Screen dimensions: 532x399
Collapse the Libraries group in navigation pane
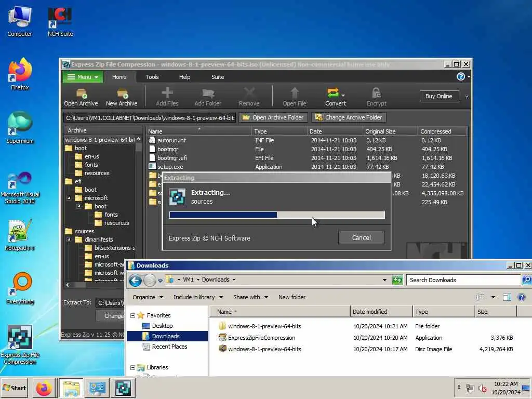(x=132, y=367)
